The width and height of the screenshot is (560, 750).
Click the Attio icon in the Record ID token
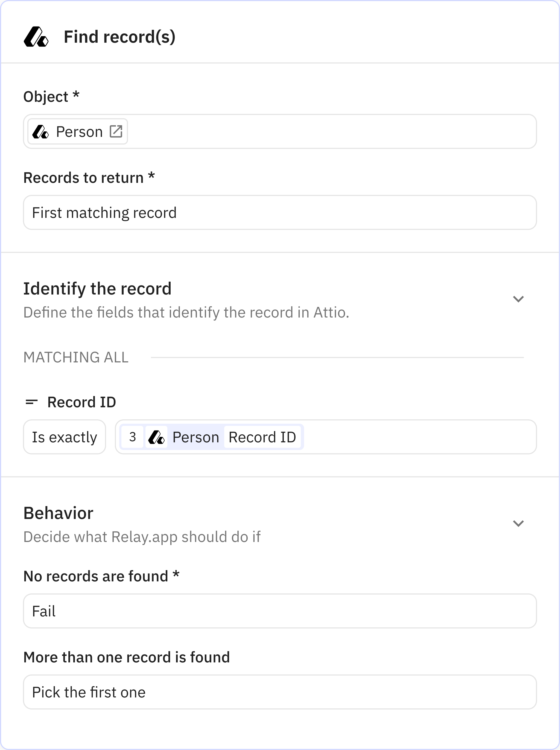156,437
